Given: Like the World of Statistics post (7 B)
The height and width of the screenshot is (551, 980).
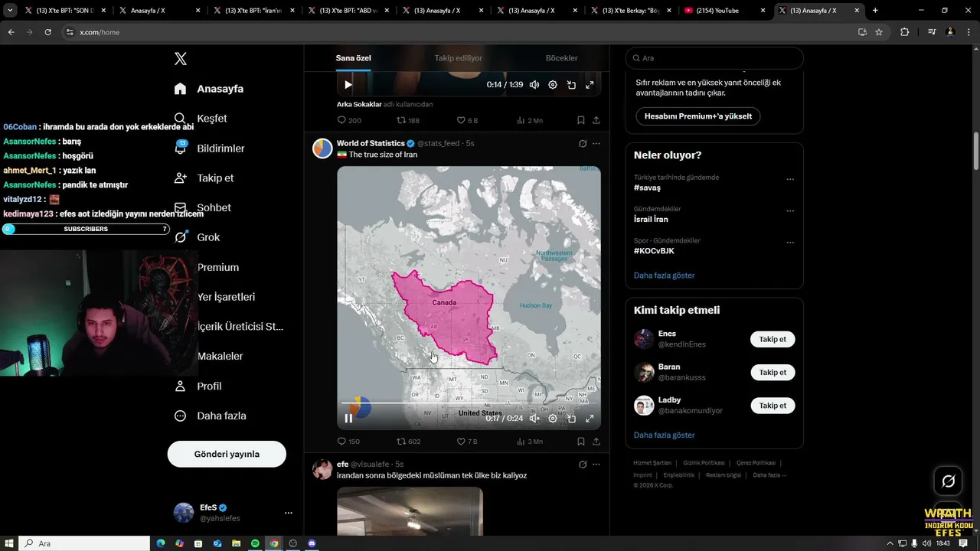Looking at the screenshot, I should click(467, 442).
